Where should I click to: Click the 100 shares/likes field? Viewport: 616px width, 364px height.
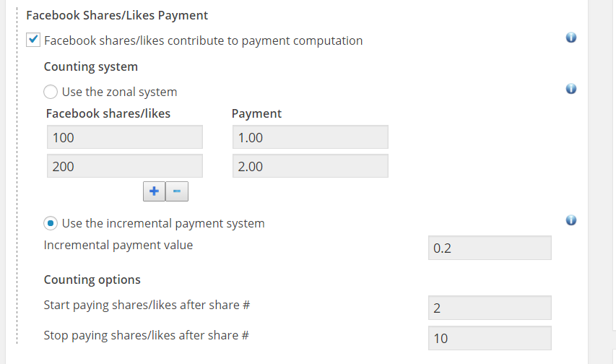pyautogui.click(x=124, y=137)
